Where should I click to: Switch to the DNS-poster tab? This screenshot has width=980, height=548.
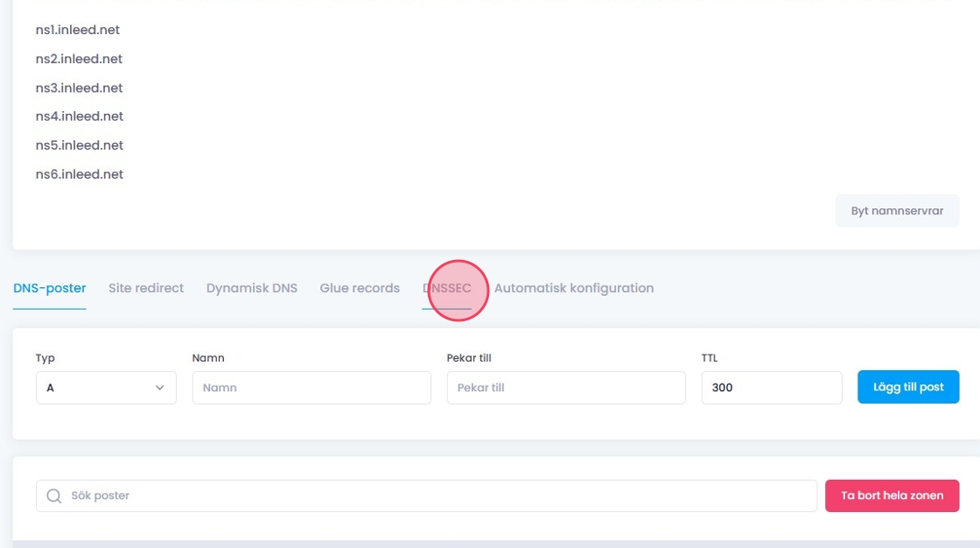49,288
